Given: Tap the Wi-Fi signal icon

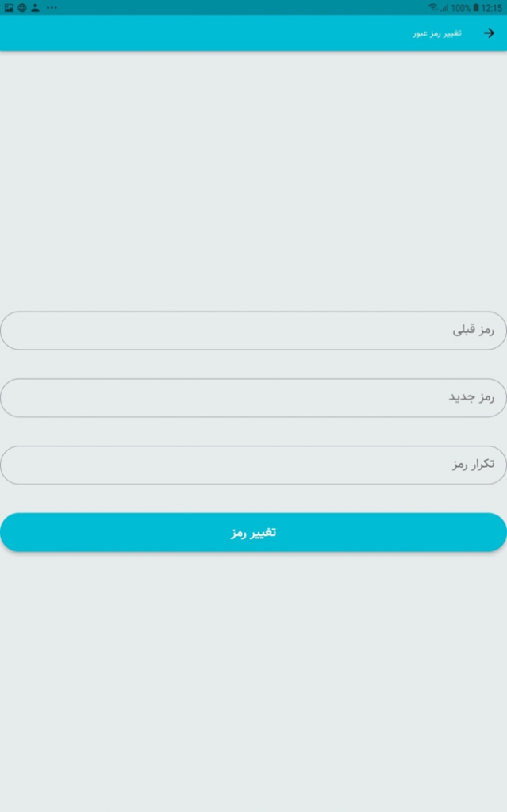Looking at the screenshot, I should pyautogui.click(x=433, y=8).
